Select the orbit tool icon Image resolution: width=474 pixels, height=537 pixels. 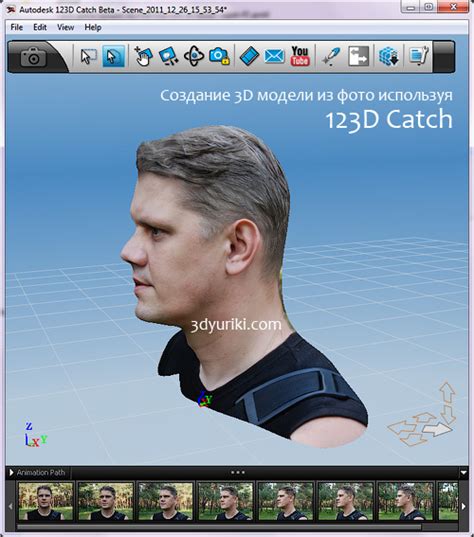click(x=194, y=56)
